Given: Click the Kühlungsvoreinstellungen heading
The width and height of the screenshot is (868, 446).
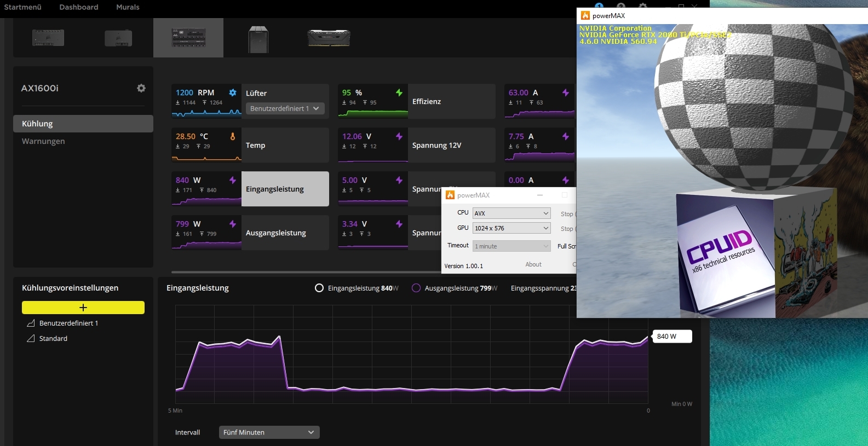Looking at the screenshot, I should point(70,288).
